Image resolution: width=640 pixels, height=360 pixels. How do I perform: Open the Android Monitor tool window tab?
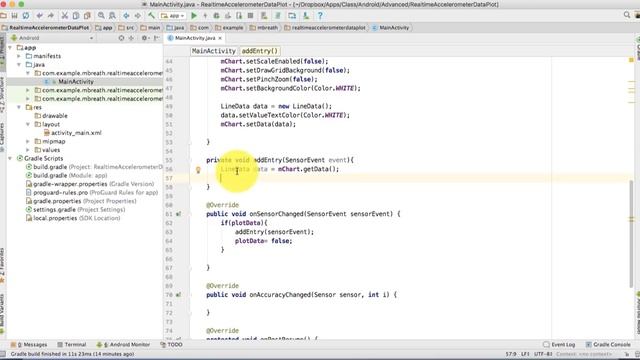pyautogui.click(x=124, y=345)
